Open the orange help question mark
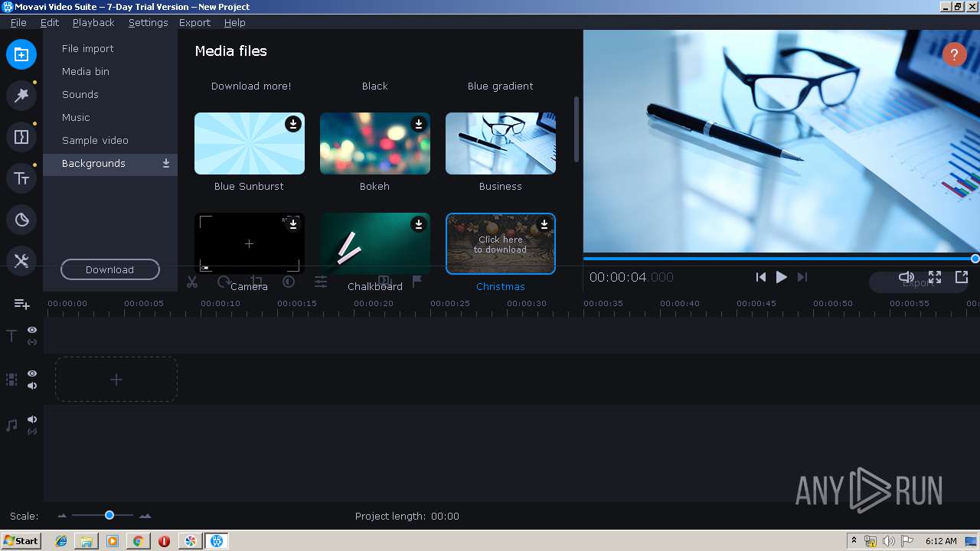Screen dimensions: 980x551 coord(955,54)
